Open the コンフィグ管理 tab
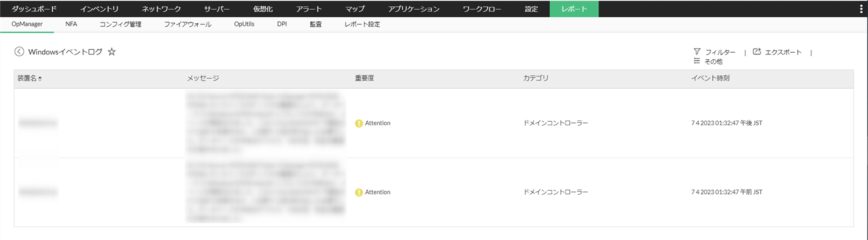Viewport: 868px width, 240px height. coord(120,24)
